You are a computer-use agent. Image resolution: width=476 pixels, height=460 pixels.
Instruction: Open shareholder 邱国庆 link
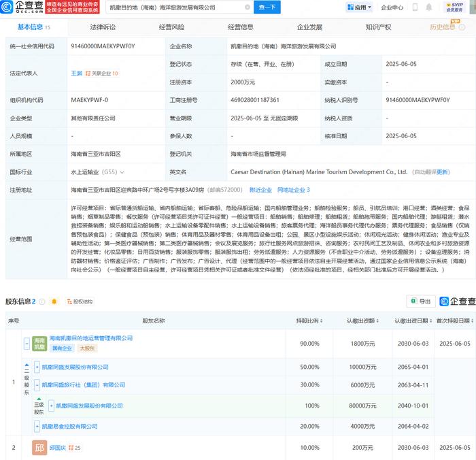point(58,448)
